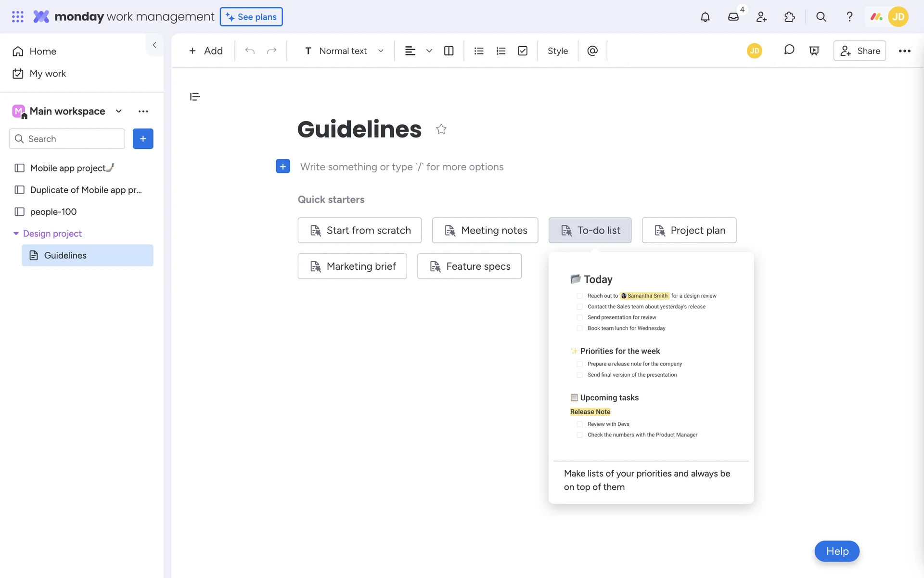Screen dimensions: 924x578
Task: Open the notifications bell
Action: [x=705, y=17]
